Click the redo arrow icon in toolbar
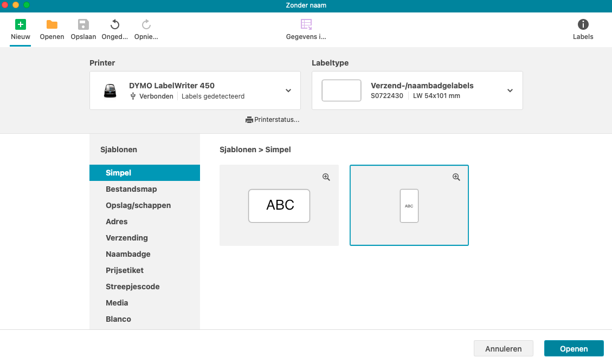612x364 pixels. [146, 24]
